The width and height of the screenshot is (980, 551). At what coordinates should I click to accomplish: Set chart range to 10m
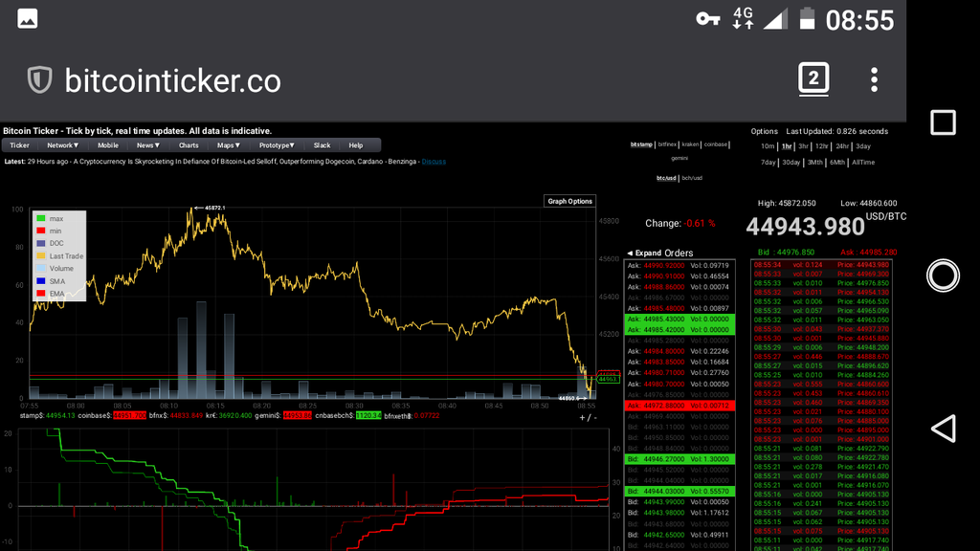[x=768, y=146]
